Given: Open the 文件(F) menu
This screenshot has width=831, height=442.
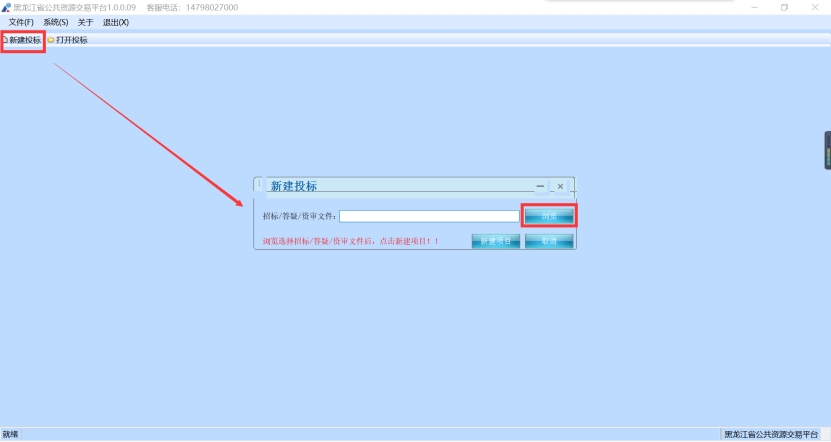Looking at the screenshot, I should tap(21, 22).
